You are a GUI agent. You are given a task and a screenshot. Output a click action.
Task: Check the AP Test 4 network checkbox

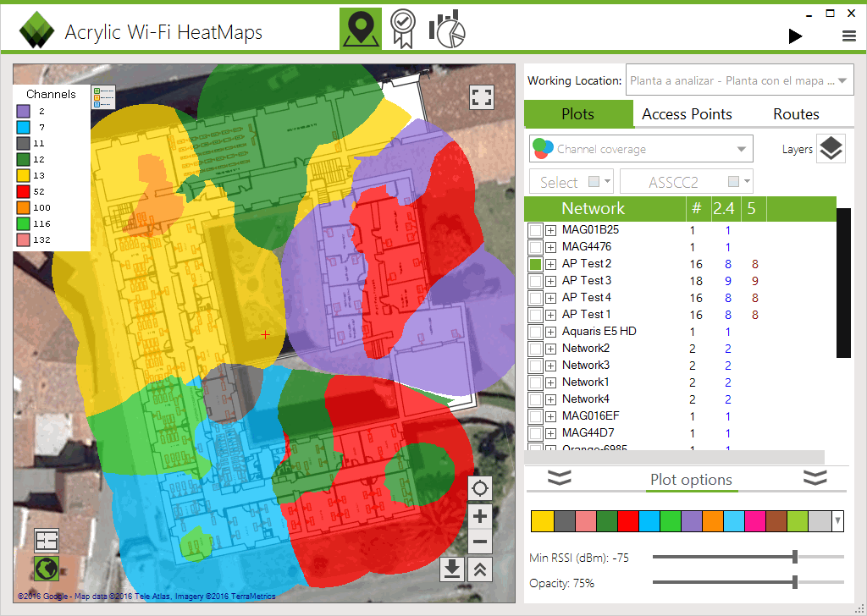tap(535, 299)
